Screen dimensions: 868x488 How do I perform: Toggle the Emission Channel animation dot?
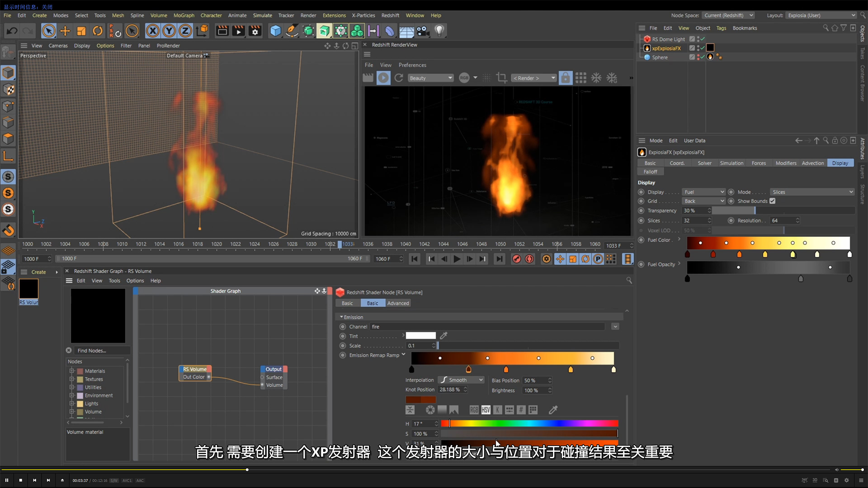[343, 327]
